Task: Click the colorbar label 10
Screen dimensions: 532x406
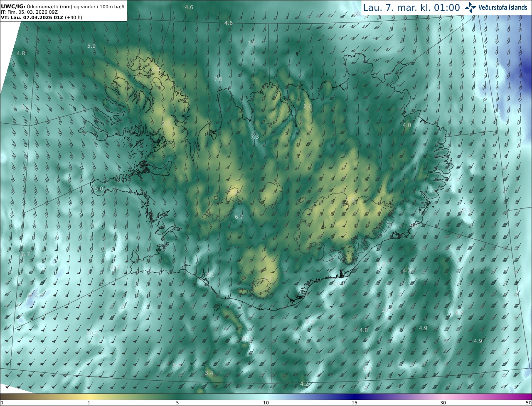Action: 266,403
